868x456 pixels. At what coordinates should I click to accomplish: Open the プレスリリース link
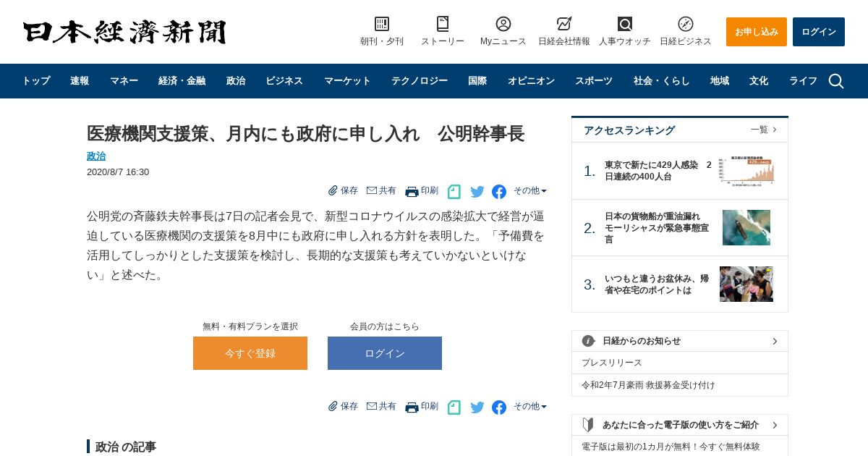click(x=612, y=363)
